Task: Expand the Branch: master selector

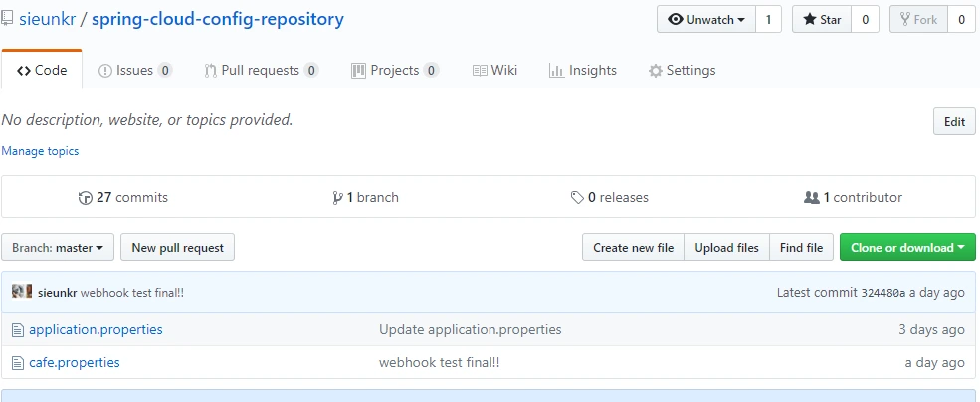Action: tap(59, 248)
